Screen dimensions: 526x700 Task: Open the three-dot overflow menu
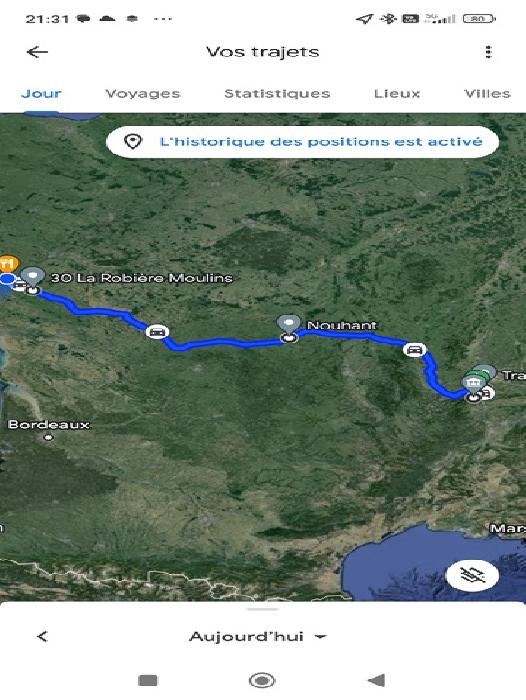pos(488,52)
